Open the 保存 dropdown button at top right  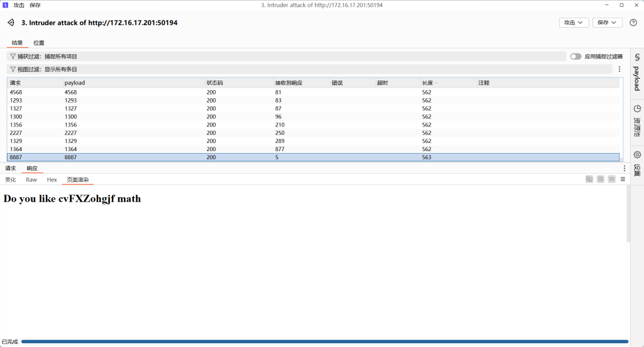607,23
